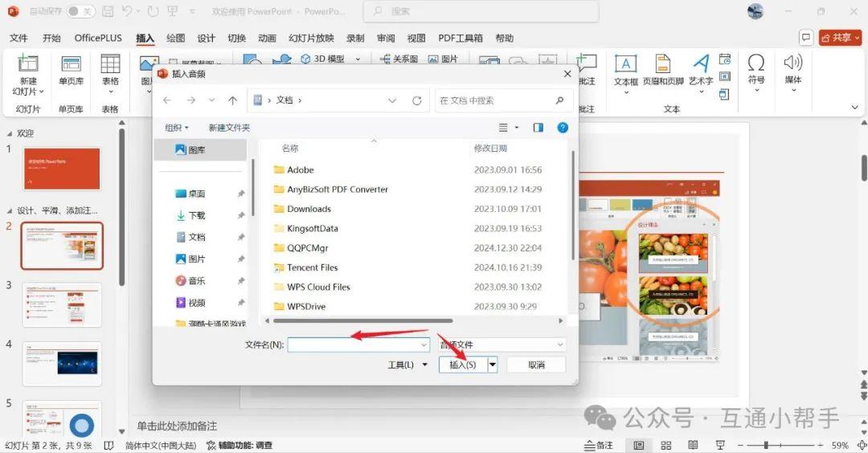Open the 文件 menu tab
Image resolution: width=868 pixels, height=453 pixels.
click(x=18, y=38)
